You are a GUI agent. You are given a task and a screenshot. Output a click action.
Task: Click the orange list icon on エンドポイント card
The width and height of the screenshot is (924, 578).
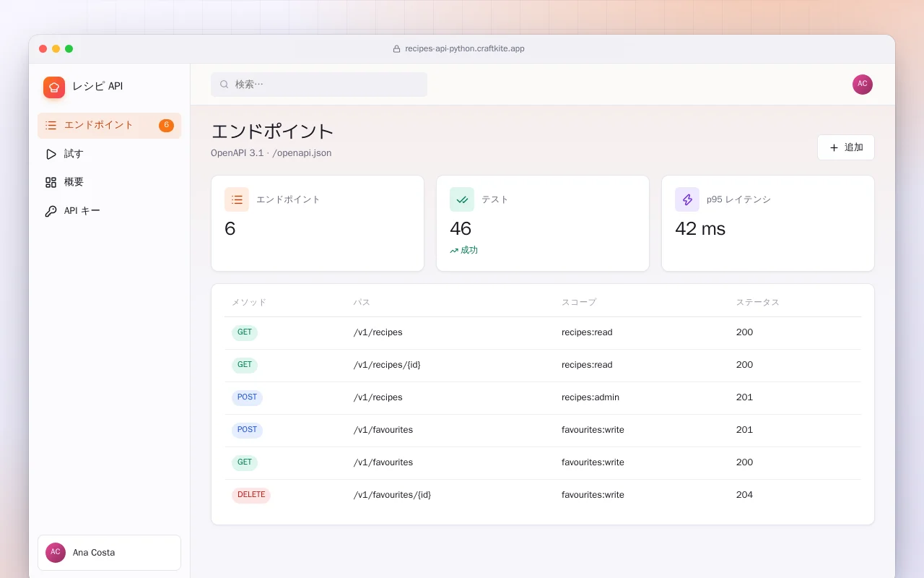(237, 199)
